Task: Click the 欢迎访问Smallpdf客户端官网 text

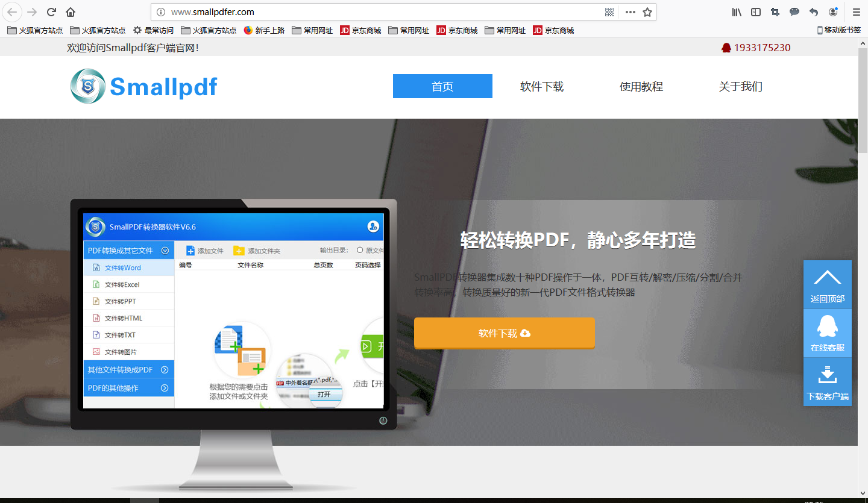Action: pos(133,48)
